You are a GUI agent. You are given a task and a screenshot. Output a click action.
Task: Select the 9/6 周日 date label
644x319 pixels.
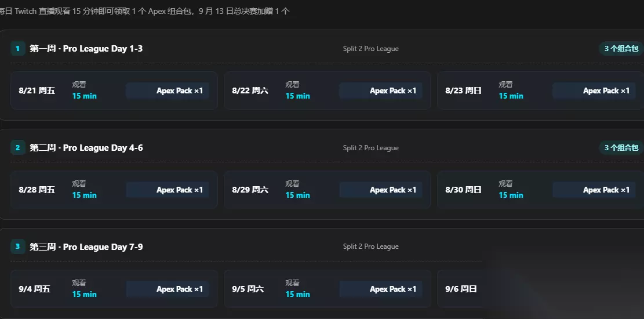point(461,289)
